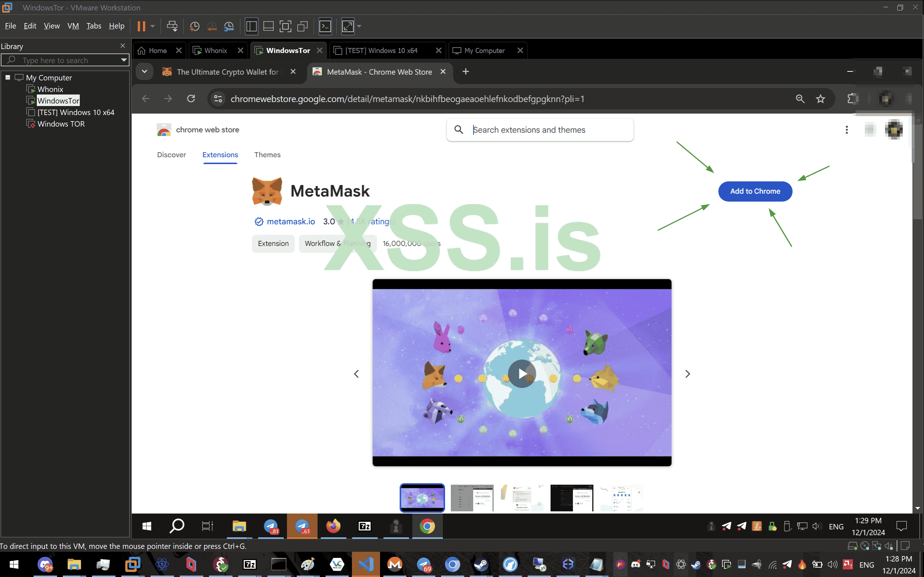This screenshot has height=577, width=924.
Task: Collapse the My Computer tree node
Action: (8, 78)
